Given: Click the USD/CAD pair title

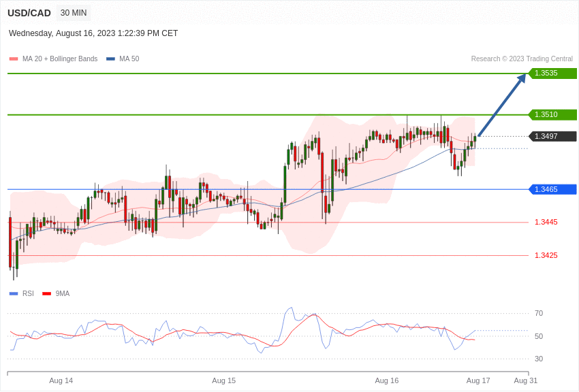Looking at the screenshot, I should click(x=29, y=13).
